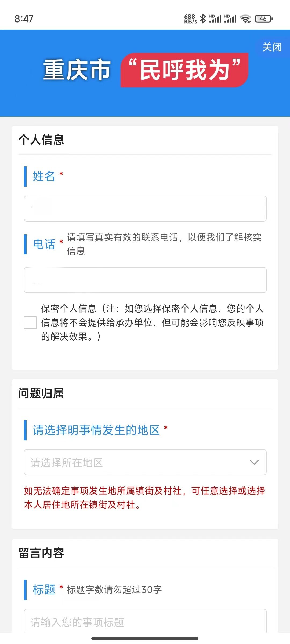Tap the first HD signal bars icon
This screenshot has height=644, width=290.
(215, 19)
